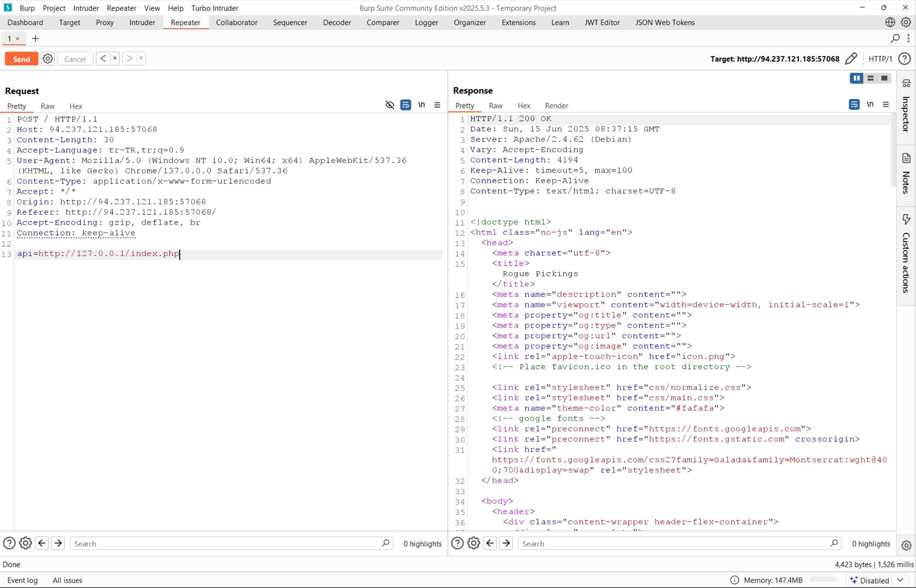Click the request Search input field
Image resolution: width=916 pixels, height=588 pixels.
[231, 543]
